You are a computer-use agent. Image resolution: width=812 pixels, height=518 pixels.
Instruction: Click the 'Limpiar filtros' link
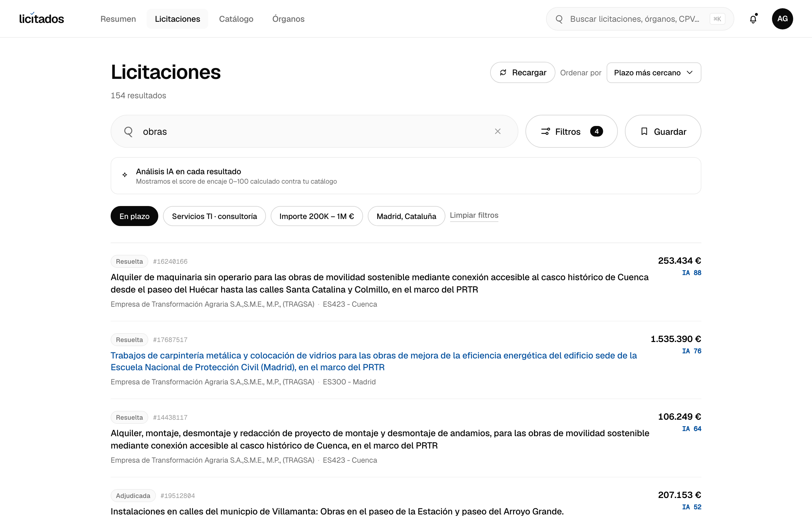click(474, 215)
